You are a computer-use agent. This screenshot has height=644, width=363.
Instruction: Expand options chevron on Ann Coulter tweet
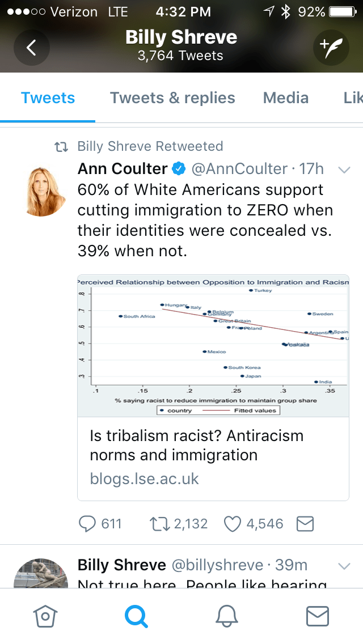coord(344,170)
